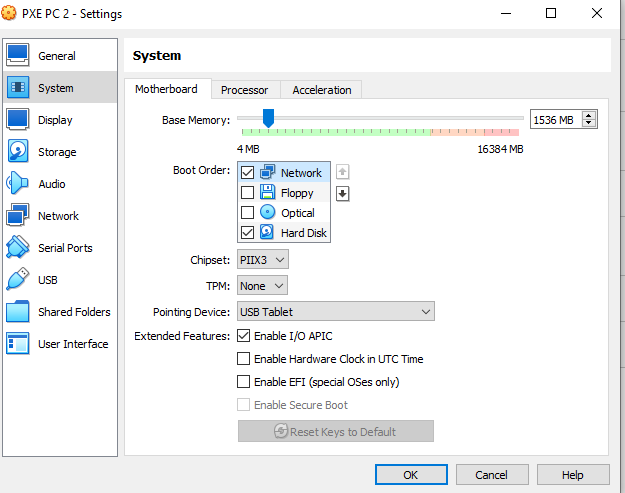Select the Storage disk icon in sidebar

coord(18,152)
